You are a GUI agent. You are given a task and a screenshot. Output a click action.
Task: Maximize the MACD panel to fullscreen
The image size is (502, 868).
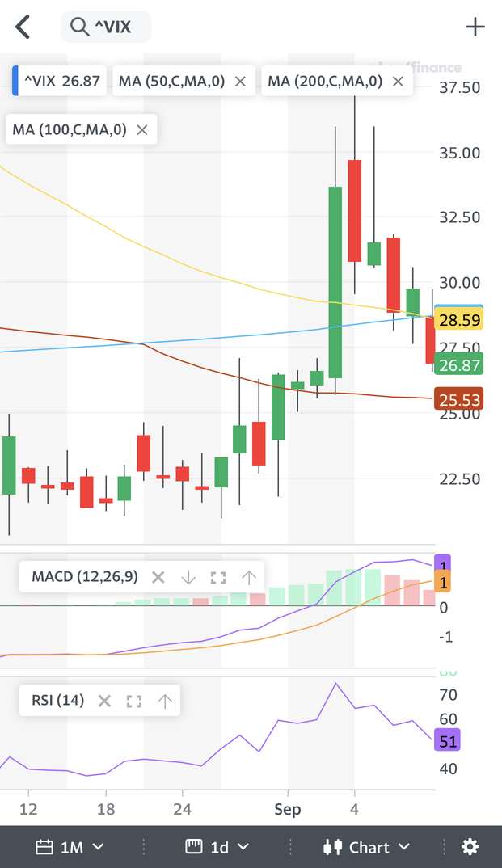coord(217,577)
